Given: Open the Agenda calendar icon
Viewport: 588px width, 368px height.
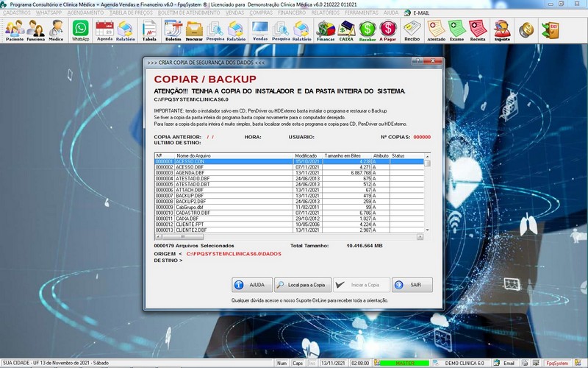Looking at the screenshot, I should tap(104, 30).
